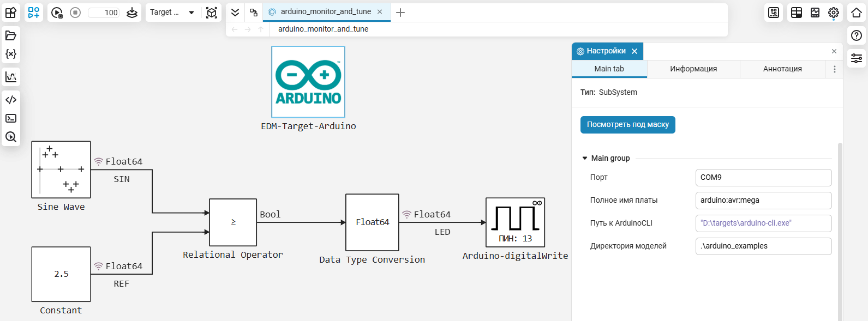Click the home icon
This screenshot has height=321, width=868.
point(857,13)
